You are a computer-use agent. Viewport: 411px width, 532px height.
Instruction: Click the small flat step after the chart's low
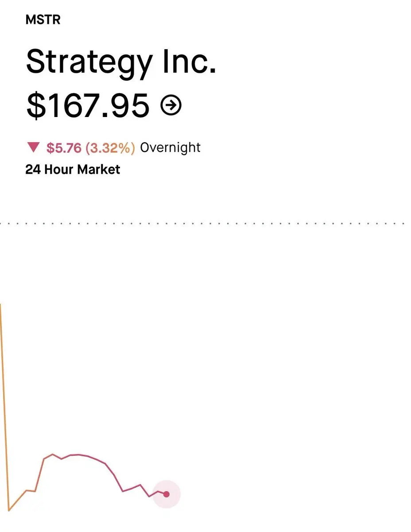tap(31, 491)
